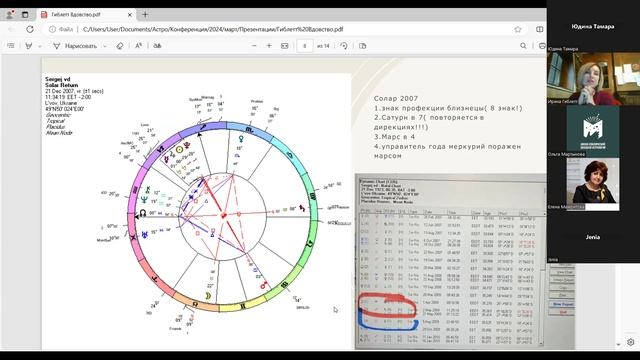Open the translate text tool
This screenshot has height=360, width=640.
coord(157,46)
